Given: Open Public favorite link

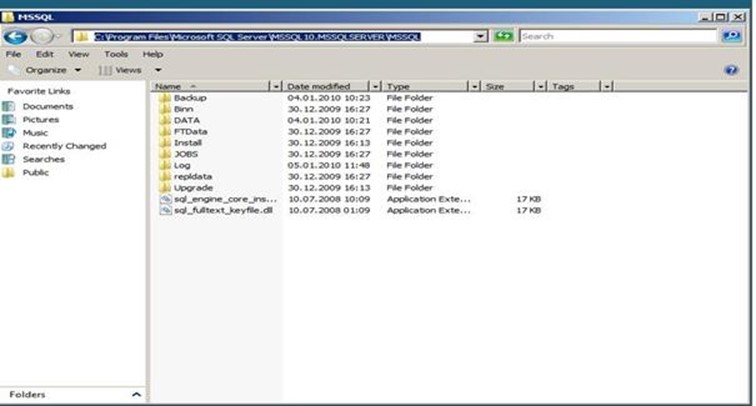Looking at the screenshot, I should (36, 173).
